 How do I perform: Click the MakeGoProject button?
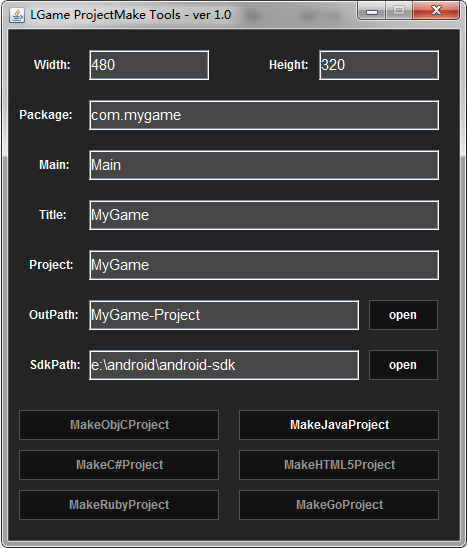pyautogui.click(x=339, y=505)
